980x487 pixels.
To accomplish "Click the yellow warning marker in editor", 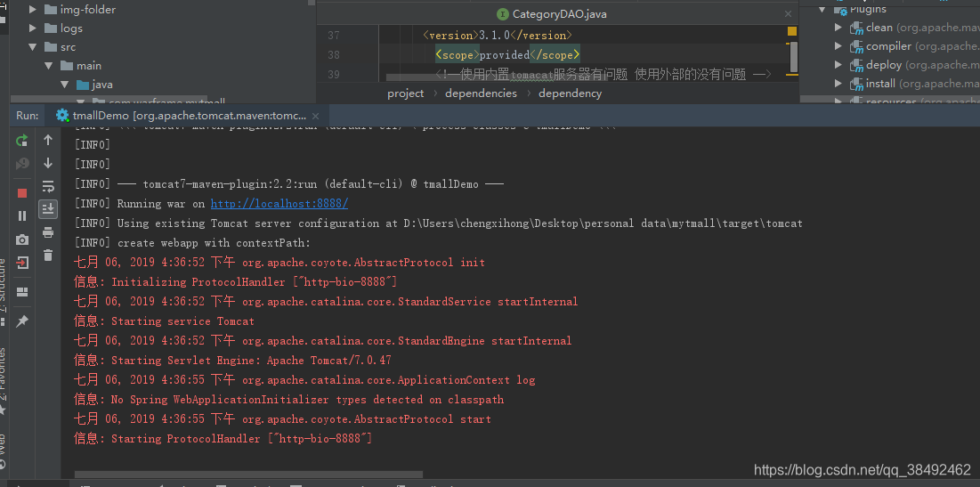I will (792, 31).
